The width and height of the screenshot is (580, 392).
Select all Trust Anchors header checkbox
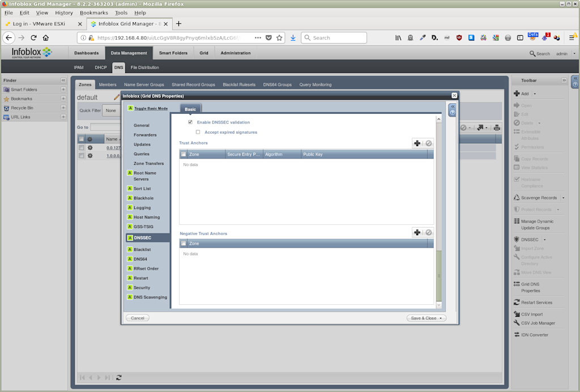pos(184,154)
